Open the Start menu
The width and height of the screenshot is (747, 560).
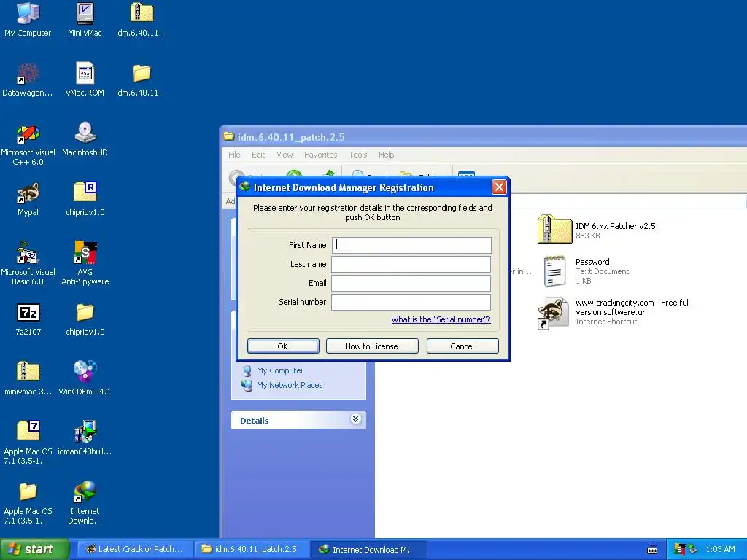point(34,549)
